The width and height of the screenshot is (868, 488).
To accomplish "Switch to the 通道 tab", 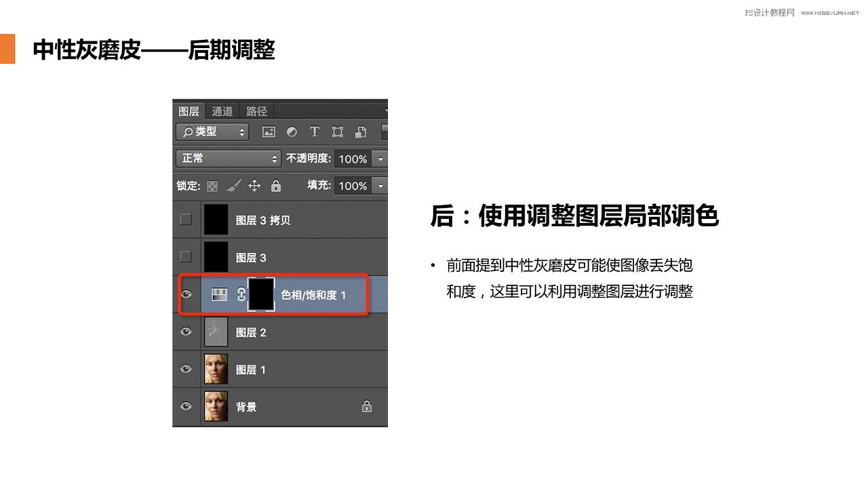I will tap(223, 110).
